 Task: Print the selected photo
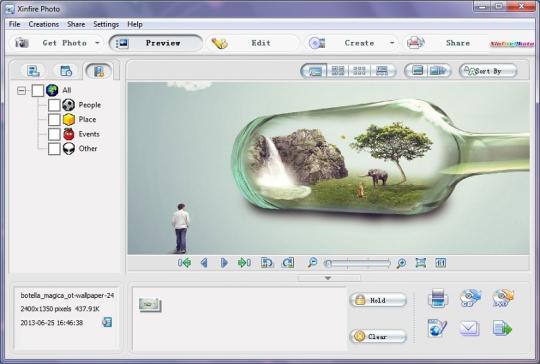[438, 298]
